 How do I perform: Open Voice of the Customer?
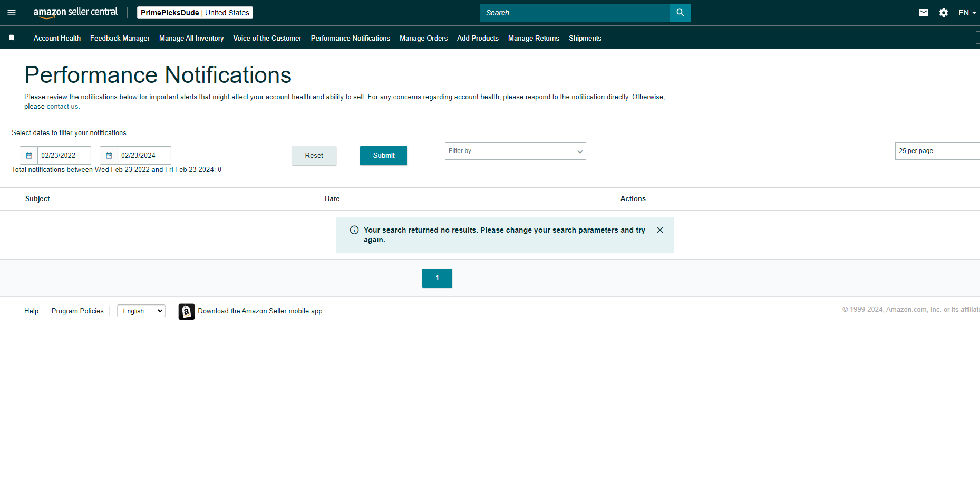click(x=267, y=38)
